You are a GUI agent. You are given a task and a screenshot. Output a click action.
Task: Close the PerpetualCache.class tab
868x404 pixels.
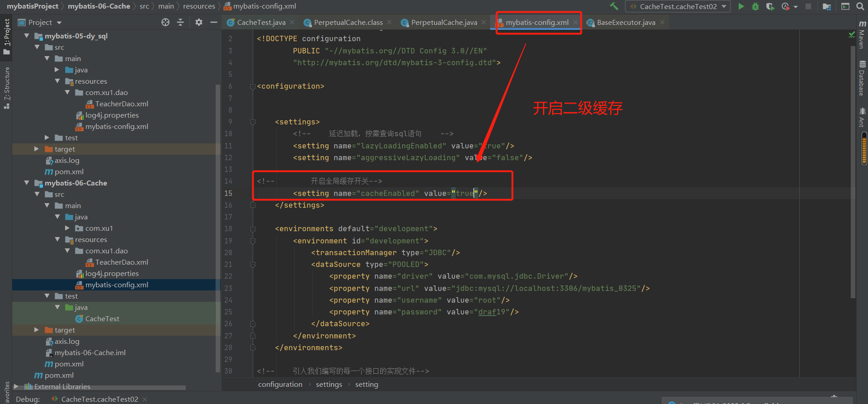click(389, 22)
